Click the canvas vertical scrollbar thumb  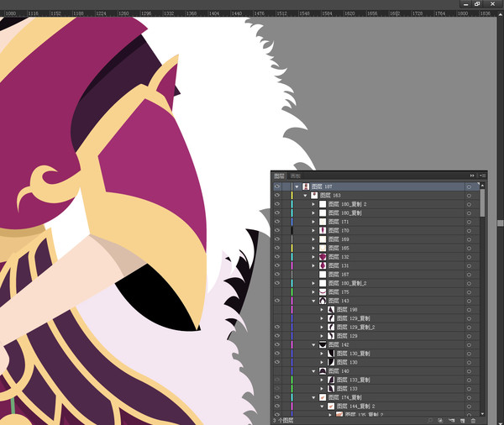500,223
